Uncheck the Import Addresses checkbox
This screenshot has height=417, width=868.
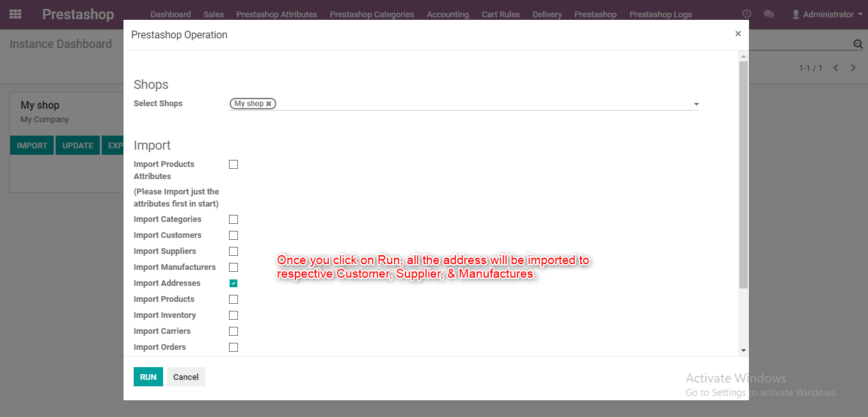233,283
